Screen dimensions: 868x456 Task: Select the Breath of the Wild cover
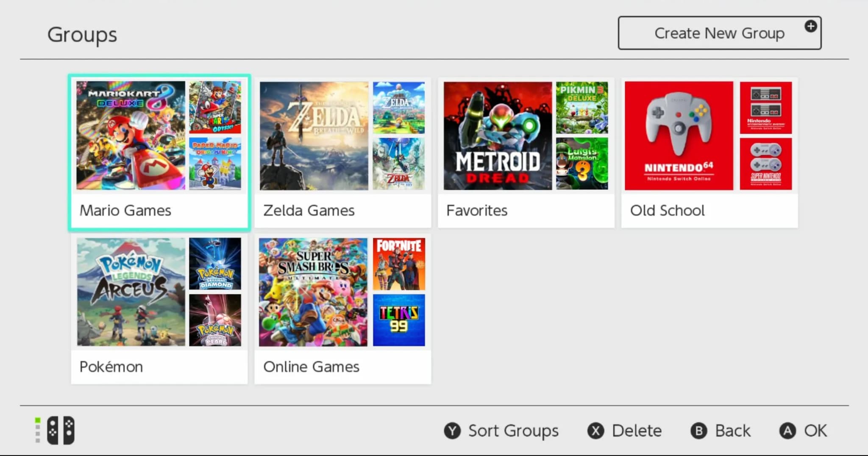click(x=314, y=136)
